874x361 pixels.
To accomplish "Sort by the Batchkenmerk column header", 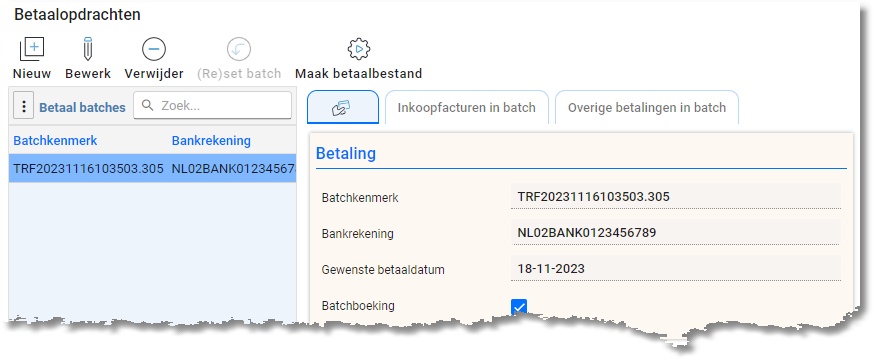I will click(x=55, y=141).
